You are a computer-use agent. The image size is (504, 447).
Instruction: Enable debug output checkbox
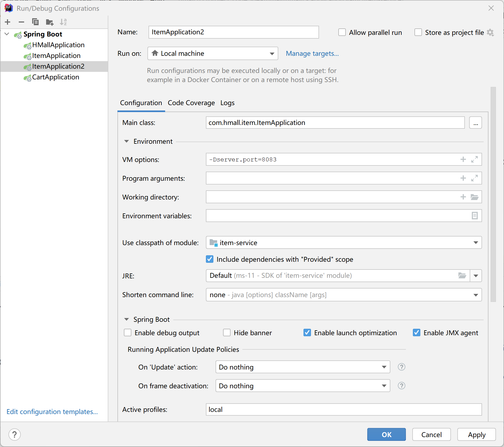128,333
